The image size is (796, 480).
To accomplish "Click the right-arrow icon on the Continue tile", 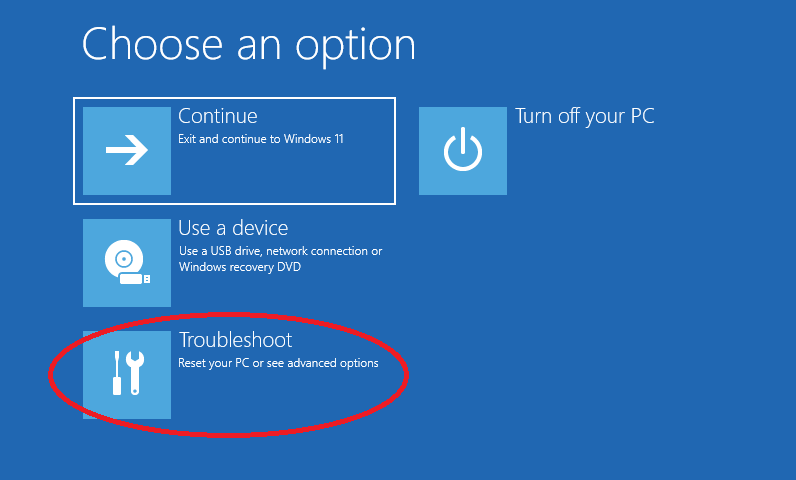I will (x=127, y=151).
